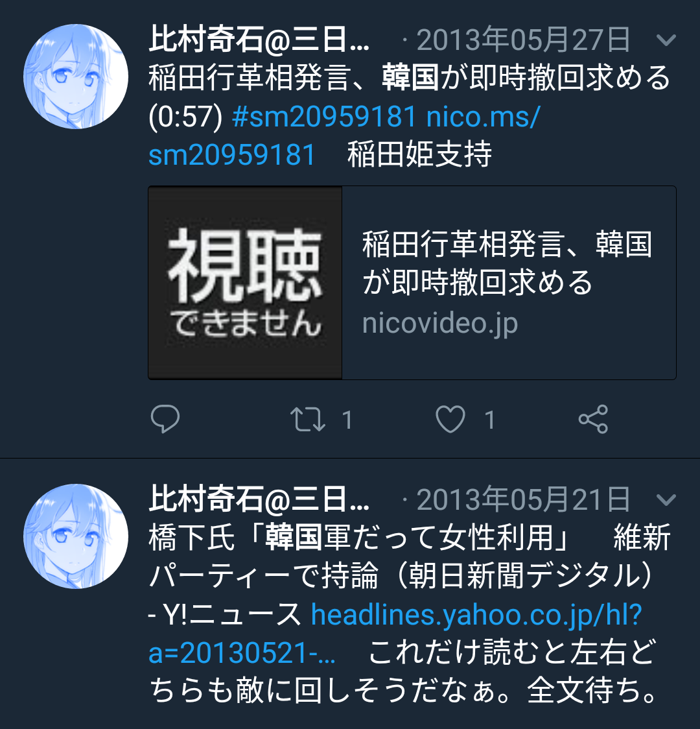Open avatar beside the 橋下氏 tweet
Screen dimensions: 700x729
[x=76, y=536]
